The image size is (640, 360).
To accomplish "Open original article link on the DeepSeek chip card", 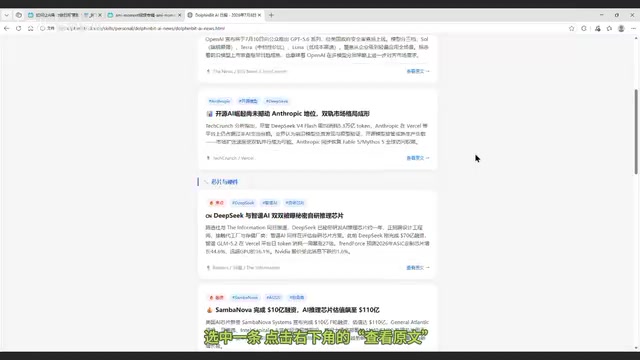I will pos(418,268).
